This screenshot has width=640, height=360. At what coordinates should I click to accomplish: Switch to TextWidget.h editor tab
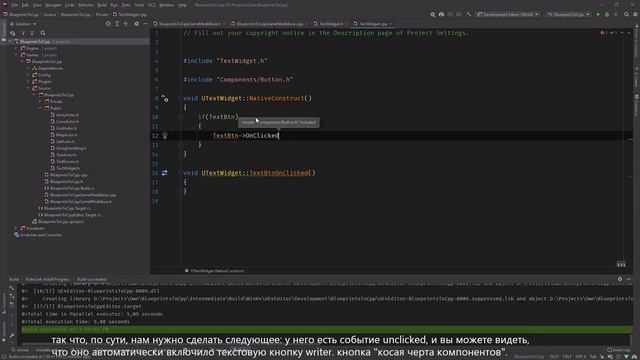330,24
